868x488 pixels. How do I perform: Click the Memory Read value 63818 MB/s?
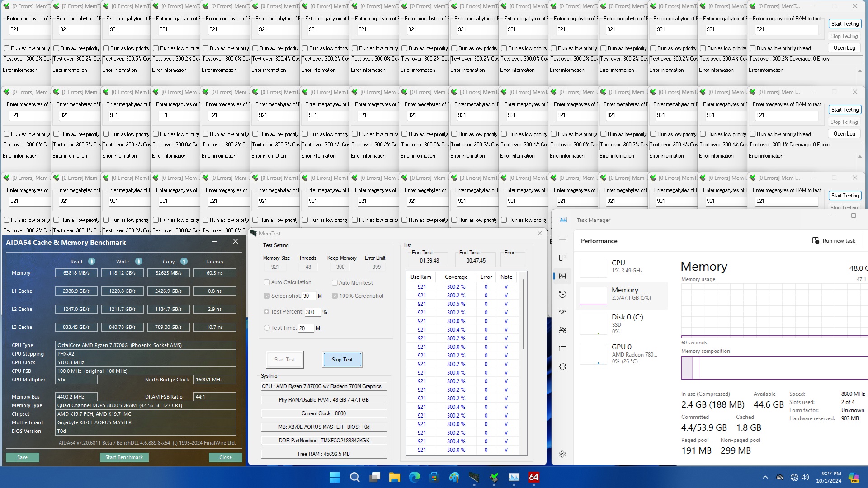[x=76, y=273]
